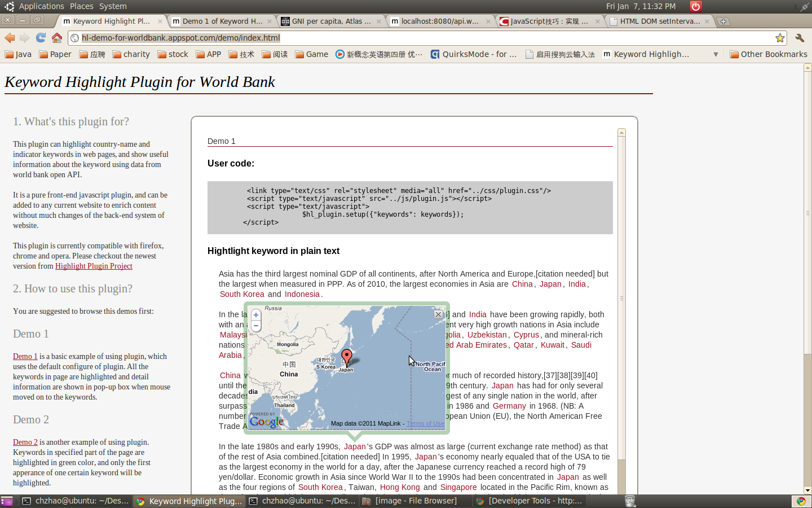
Task: Open the Highlight Plugin Project link
Action: (x=94, y=266)
